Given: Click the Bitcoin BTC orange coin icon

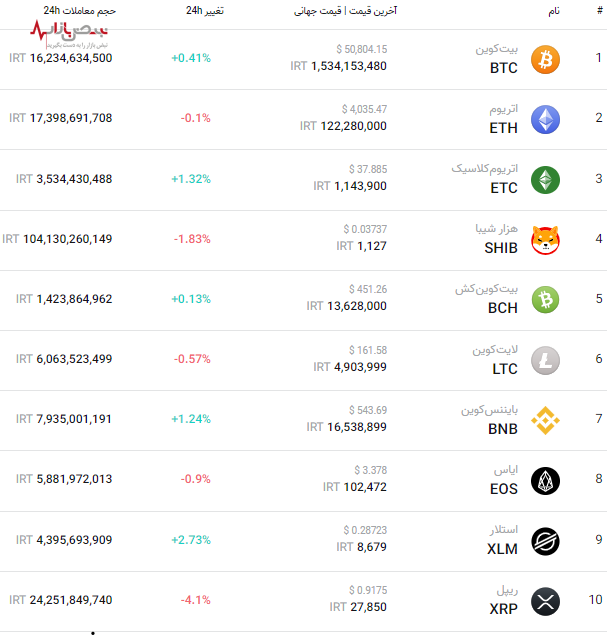Looking at the screenshot, I should (x=545, y=59).
